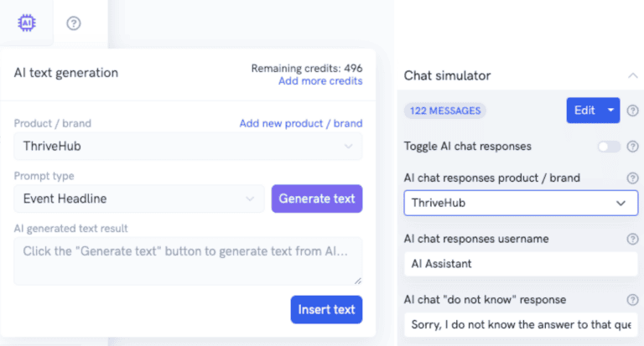Open the AI chip icon tab
This screenshot has height=346, width=644.
click(x=27, y=23)
